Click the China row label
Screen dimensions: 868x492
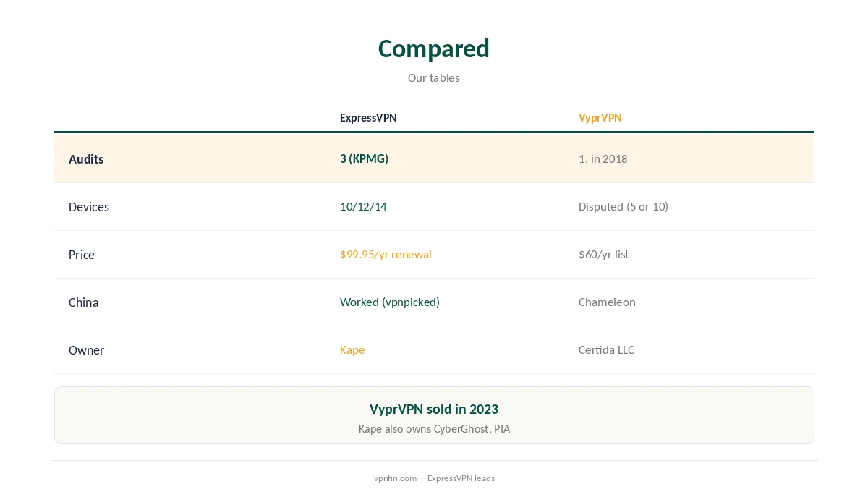[83, 302]
